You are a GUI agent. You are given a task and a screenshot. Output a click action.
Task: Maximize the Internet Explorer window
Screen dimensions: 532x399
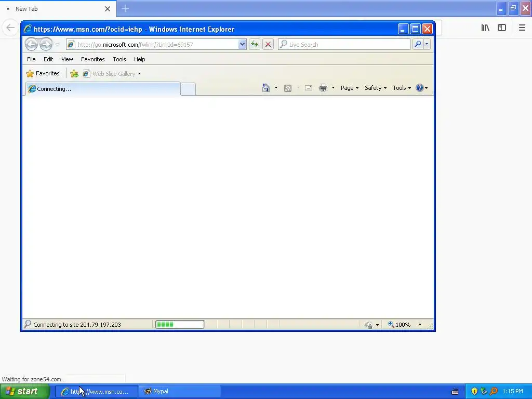[x=415, y=29]
